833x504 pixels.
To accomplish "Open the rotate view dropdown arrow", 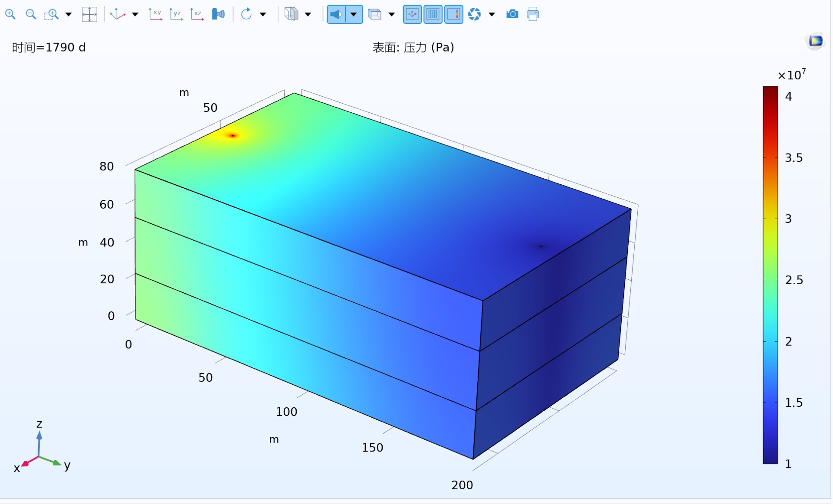I will pyautogui.click(x=263, y=14).
